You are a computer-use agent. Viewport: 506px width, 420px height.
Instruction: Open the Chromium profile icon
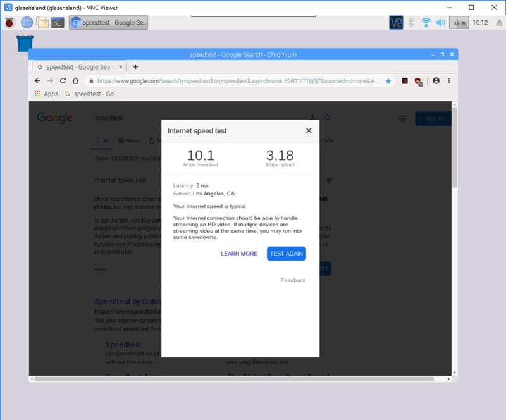click(436, 81)
